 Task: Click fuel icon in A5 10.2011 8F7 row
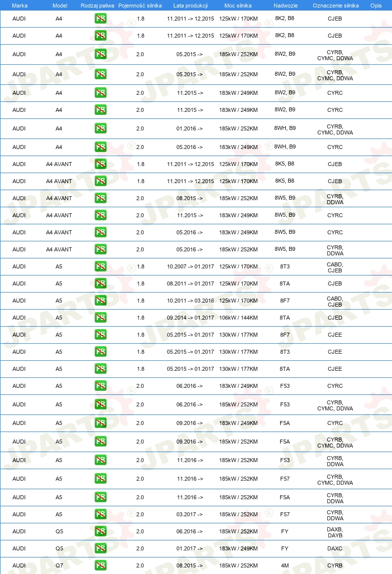click(101, 301)
